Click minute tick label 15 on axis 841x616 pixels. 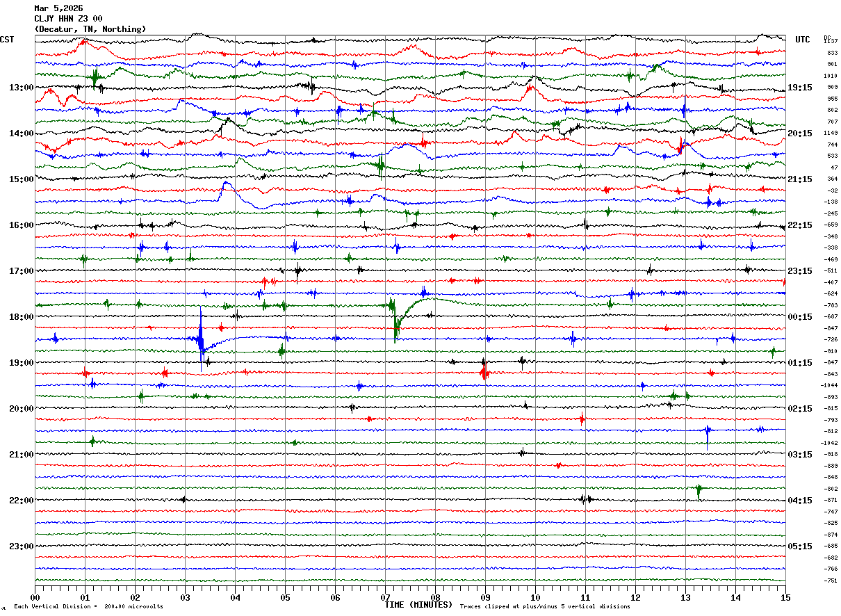(785, 597)
